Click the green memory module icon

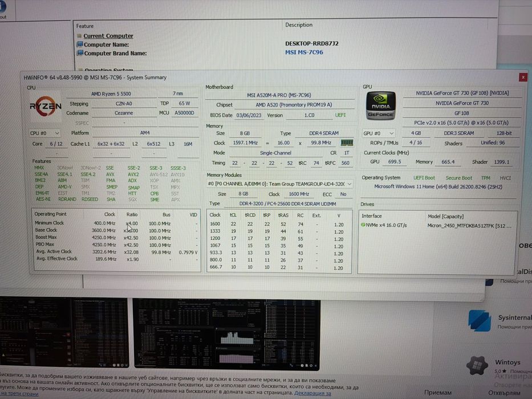pyautogui.click(x=347, y=142)
